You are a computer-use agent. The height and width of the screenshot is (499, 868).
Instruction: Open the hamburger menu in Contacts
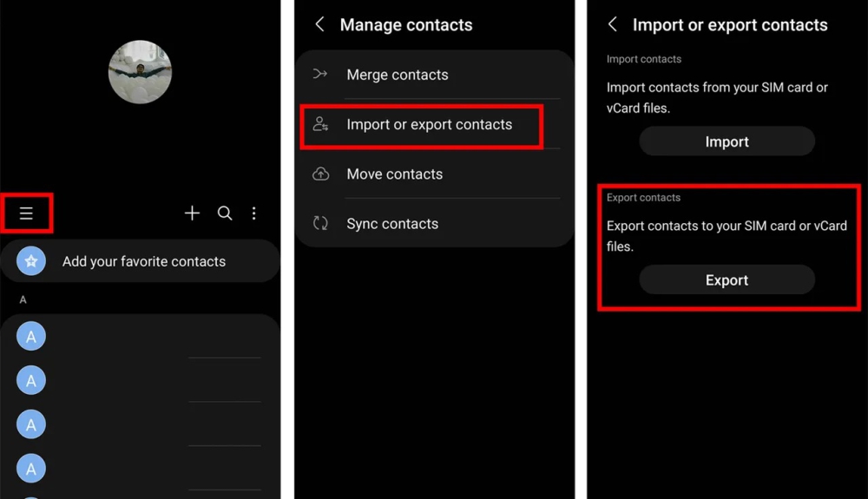click(26, 213)
